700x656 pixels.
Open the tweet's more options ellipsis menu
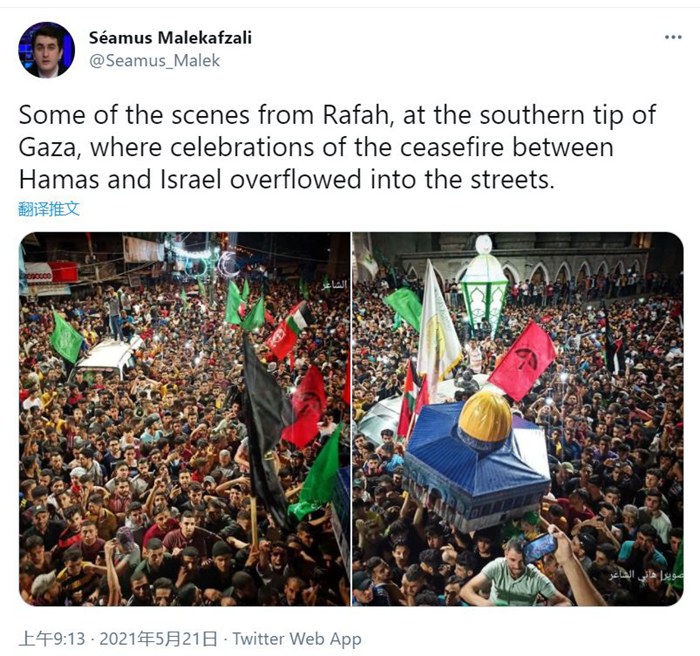[x=673, y=37]
